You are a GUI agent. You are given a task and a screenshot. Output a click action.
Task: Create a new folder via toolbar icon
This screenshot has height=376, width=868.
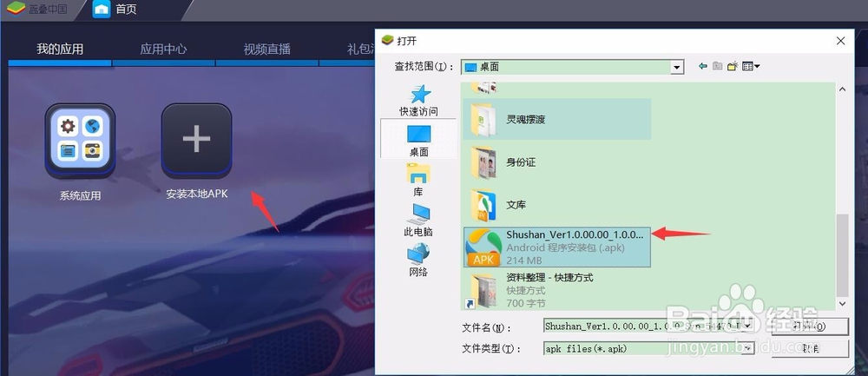733,67
